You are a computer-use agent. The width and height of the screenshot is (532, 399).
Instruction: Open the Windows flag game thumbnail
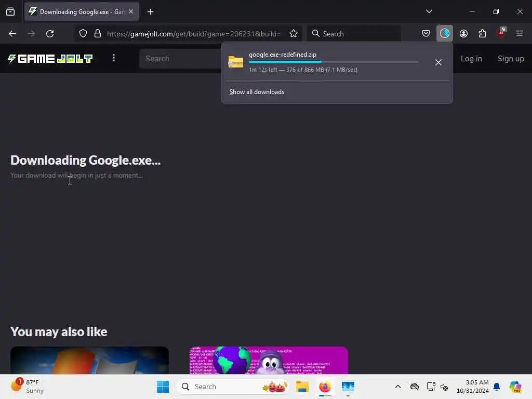[89, 361]
